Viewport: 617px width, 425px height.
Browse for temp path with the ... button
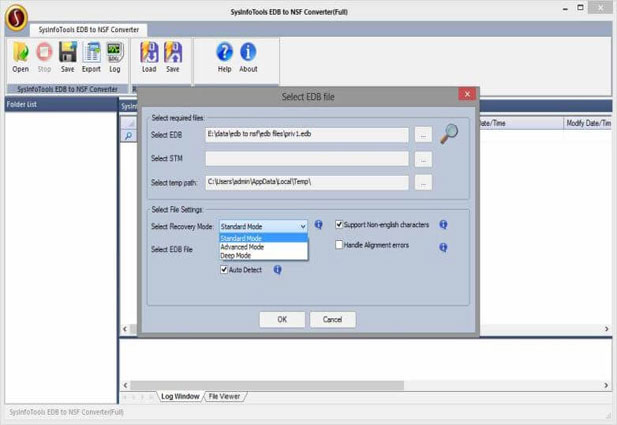coord(423,183)
